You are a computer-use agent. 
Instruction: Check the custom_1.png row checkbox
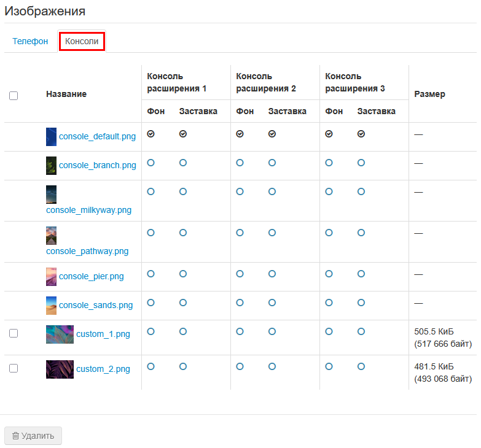pos(14,333)
